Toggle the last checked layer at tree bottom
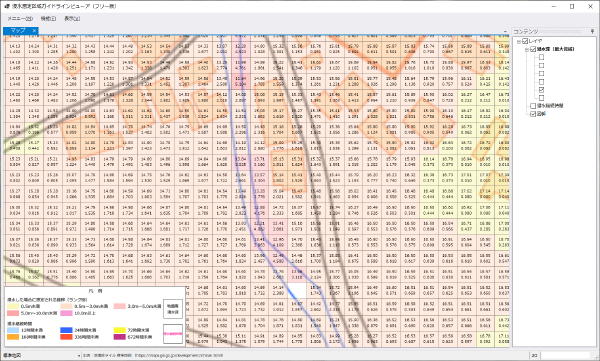 [533, 114]
